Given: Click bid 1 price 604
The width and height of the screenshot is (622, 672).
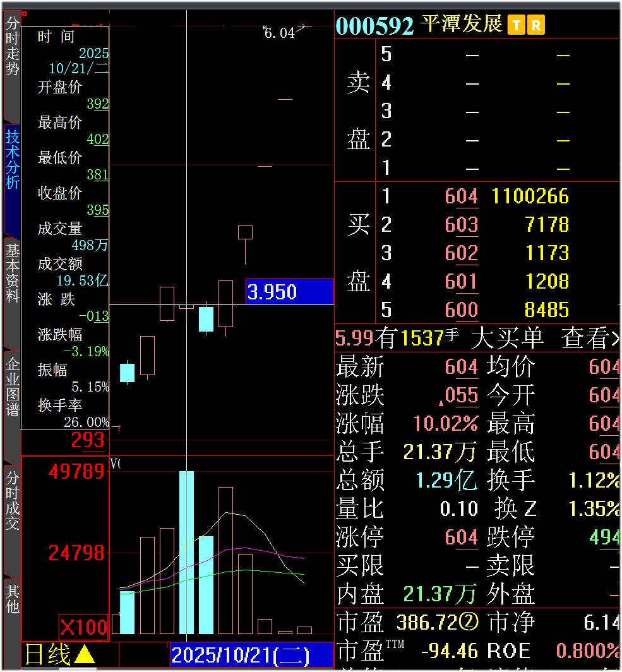Looking at the screenshot, I should (x=462, y=196).
